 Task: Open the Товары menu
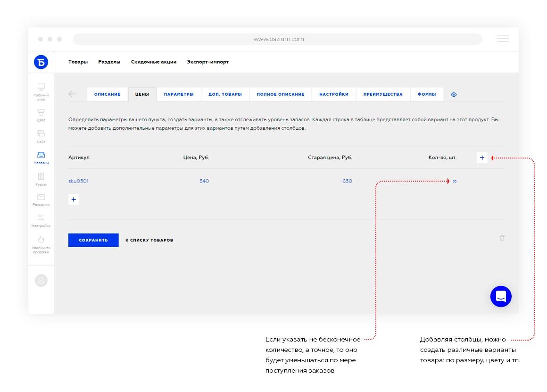click(78, 62)
